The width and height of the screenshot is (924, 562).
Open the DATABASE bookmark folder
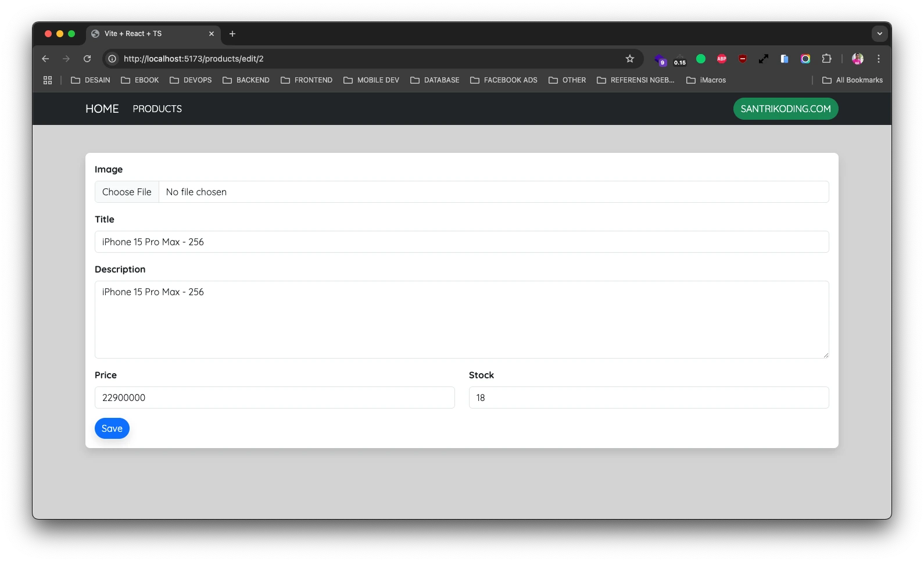pos(435,80)
